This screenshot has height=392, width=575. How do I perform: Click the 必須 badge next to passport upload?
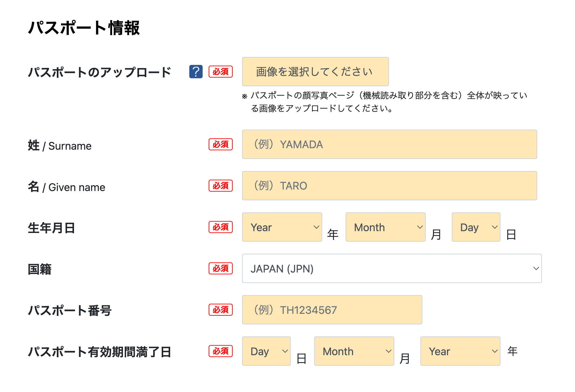221,72
